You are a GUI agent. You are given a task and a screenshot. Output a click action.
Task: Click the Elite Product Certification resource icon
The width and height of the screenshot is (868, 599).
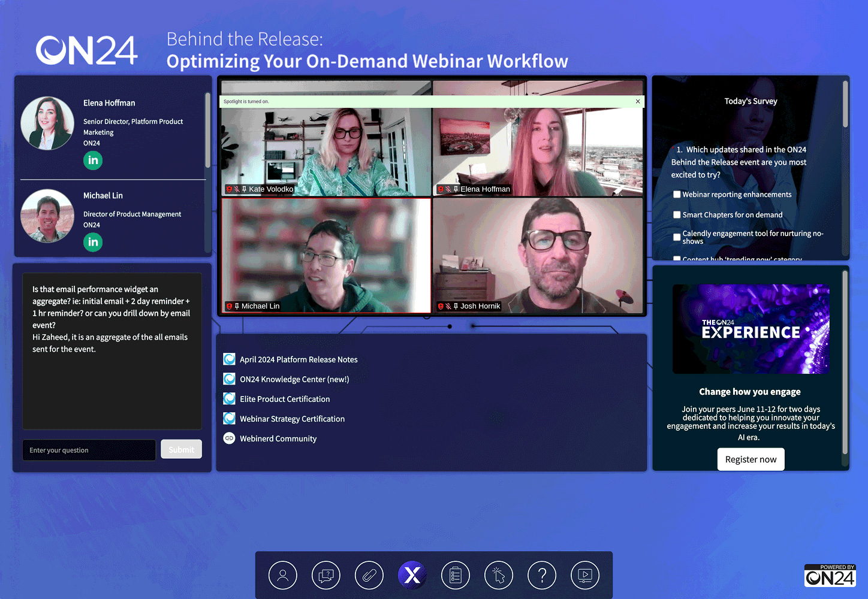(229, 399)
